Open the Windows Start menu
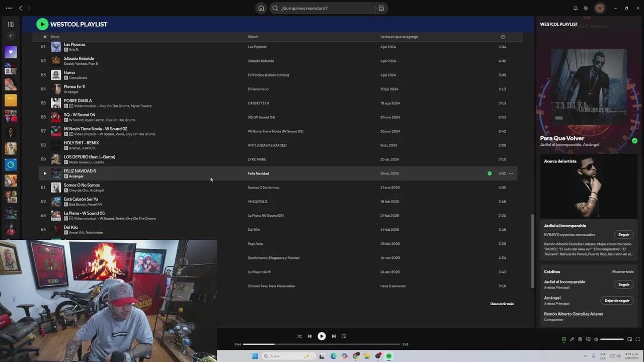The height and width of the screenshot is (362, 644). click(255, 356)
